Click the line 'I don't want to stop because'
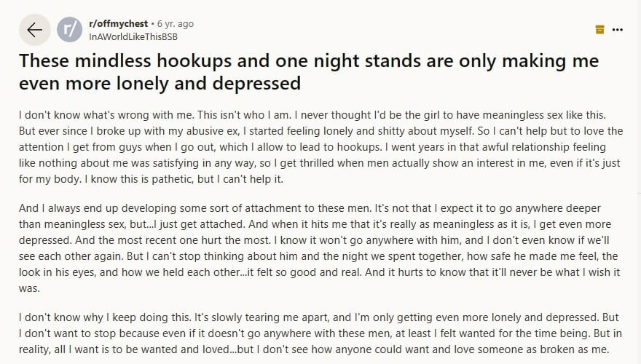 320,333
